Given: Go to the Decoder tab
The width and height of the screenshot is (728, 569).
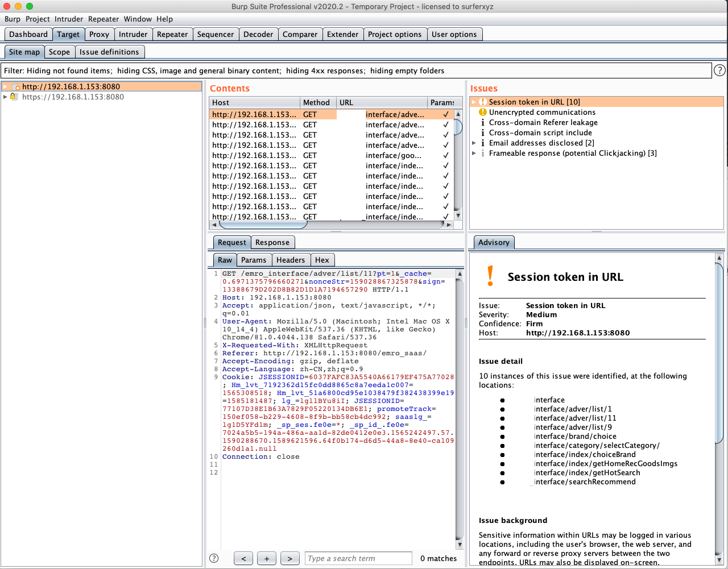Looking at the screenshot, I should [258, 34].
